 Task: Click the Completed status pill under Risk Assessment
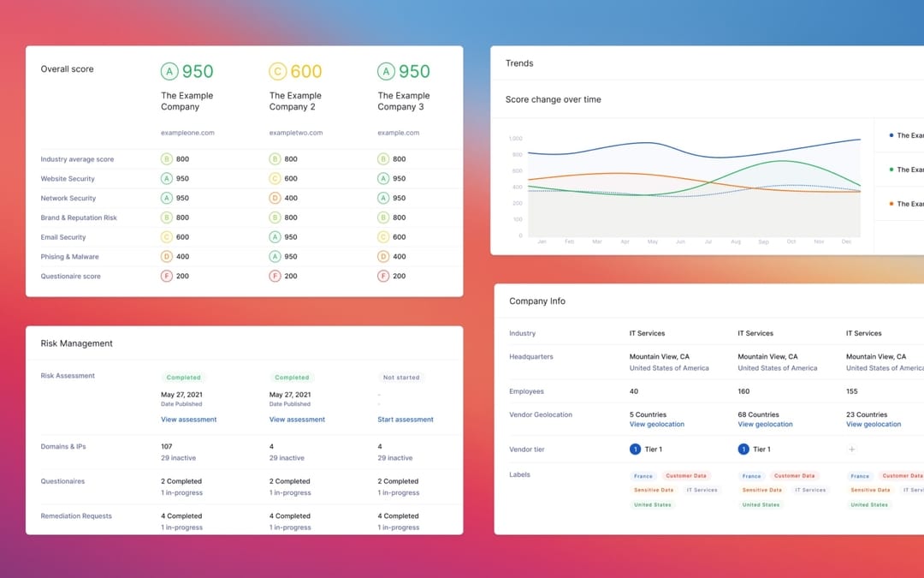coord(182,377)
